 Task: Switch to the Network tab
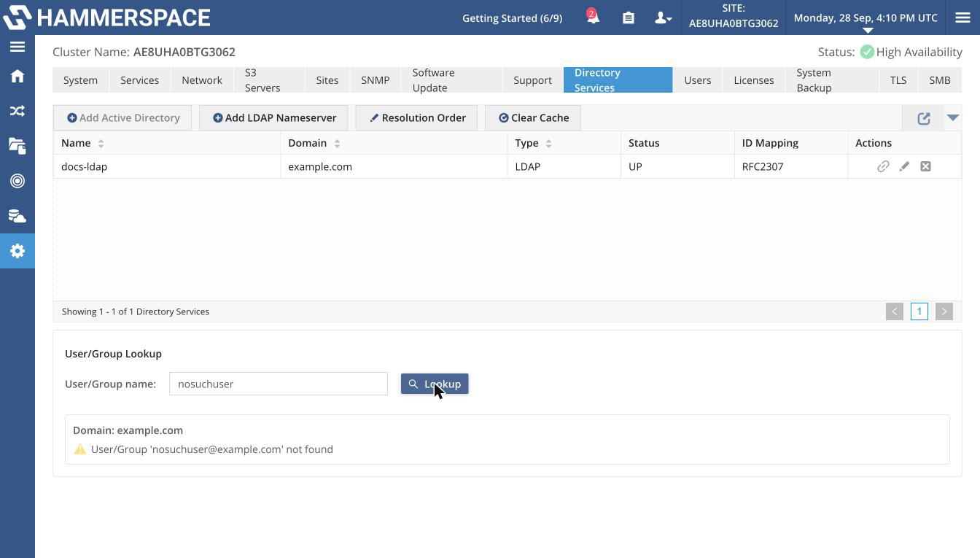[x=202, y=80]
